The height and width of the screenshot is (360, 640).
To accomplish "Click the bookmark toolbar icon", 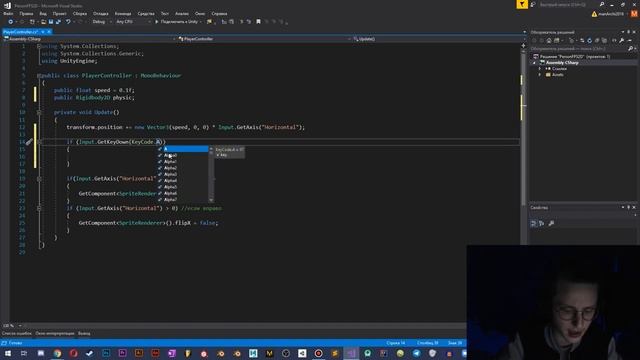I will 258,22.
